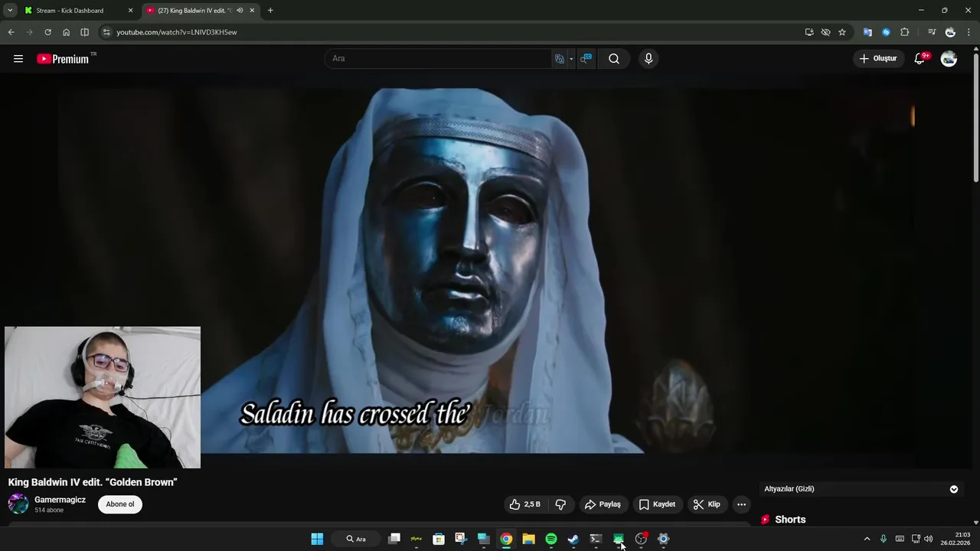Click the Klip clip button
This screenshot has width=980, height=551.
pyautogui.click(x=706, y=504)
